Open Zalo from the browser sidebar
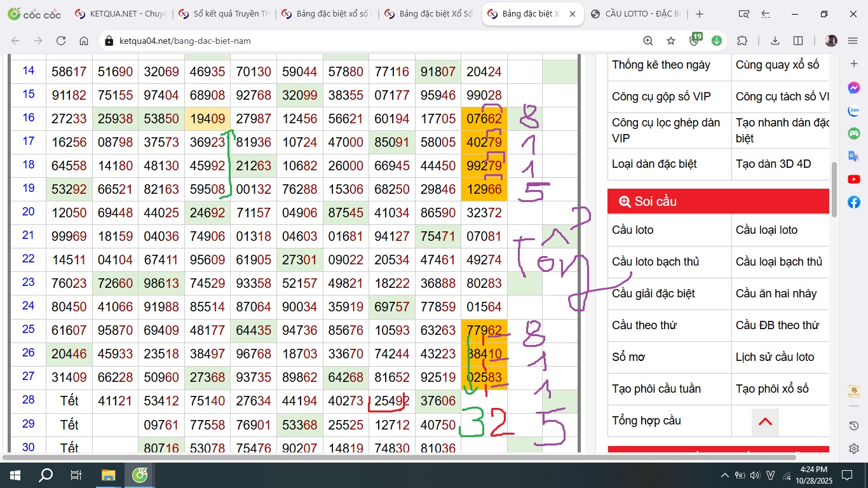Image resolution: width=868 pixels, height=488 pixels. click(854, 111)
